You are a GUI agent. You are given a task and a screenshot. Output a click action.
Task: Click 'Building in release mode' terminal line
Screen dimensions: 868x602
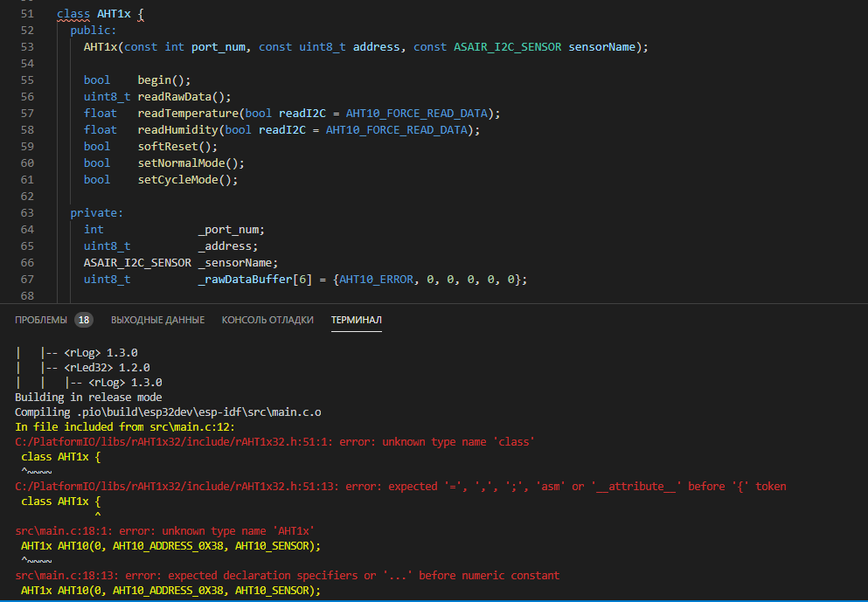point(88,398)
